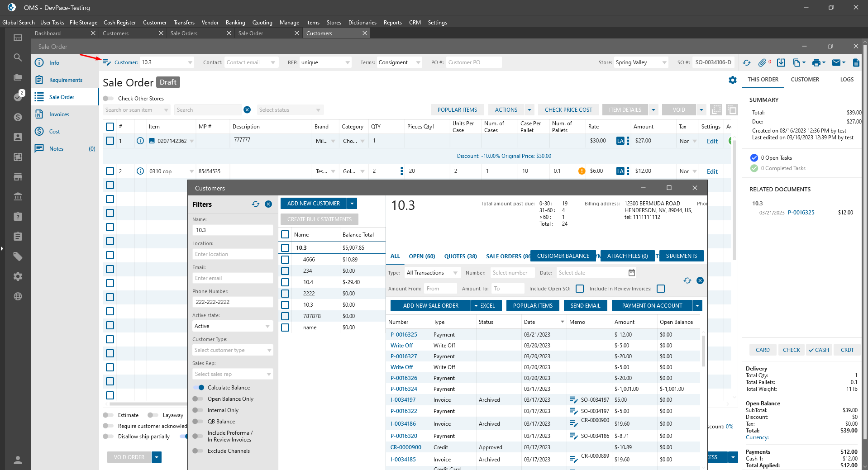Toggle Calculate Balance switch

[x=199, y=388]
